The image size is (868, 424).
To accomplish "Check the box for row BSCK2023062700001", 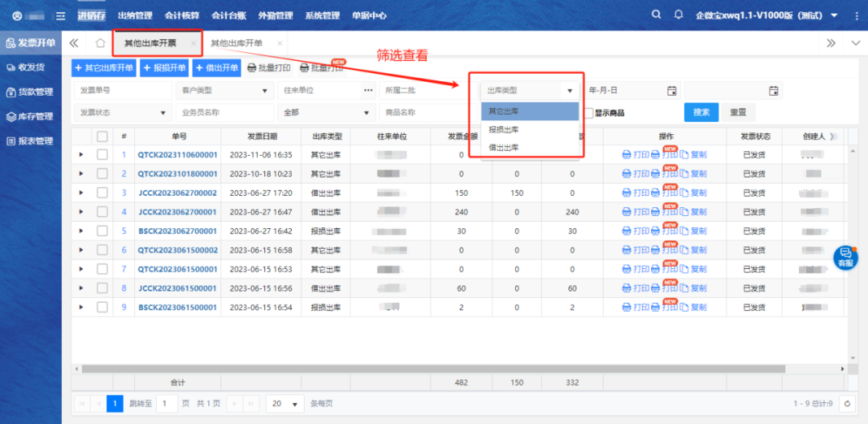I will [x=102, y=231].
